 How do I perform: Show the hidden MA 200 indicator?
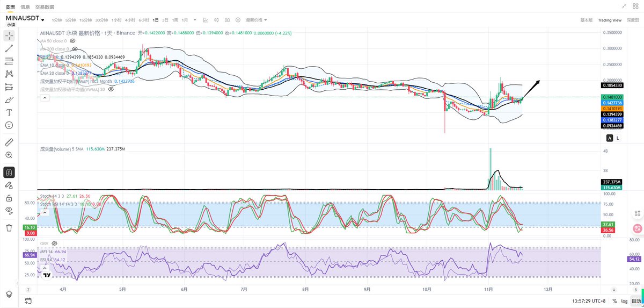pos(75,49)
